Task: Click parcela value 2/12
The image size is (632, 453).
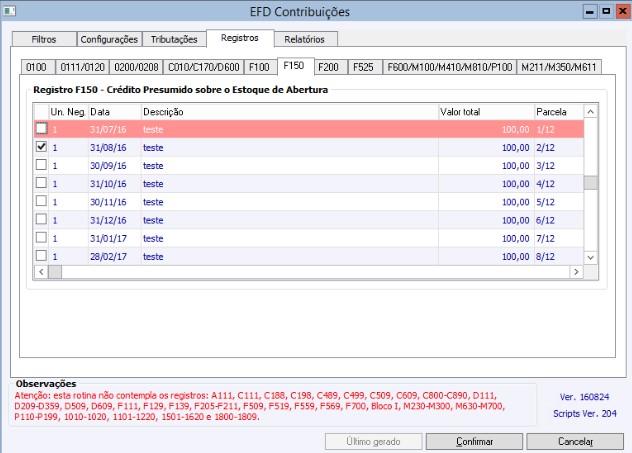Action: 545,148
